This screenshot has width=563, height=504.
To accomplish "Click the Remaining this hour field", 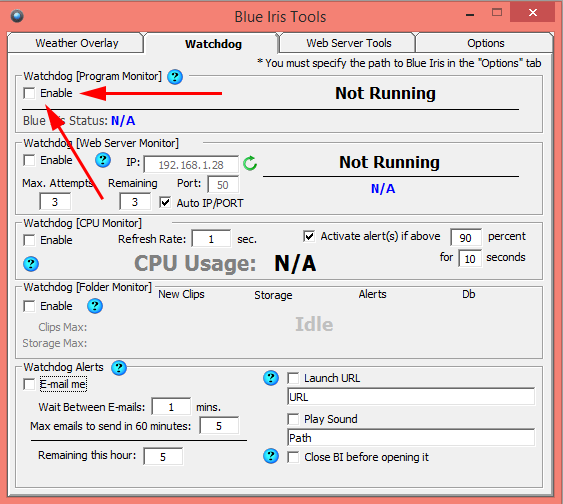I will click(163, 457).
